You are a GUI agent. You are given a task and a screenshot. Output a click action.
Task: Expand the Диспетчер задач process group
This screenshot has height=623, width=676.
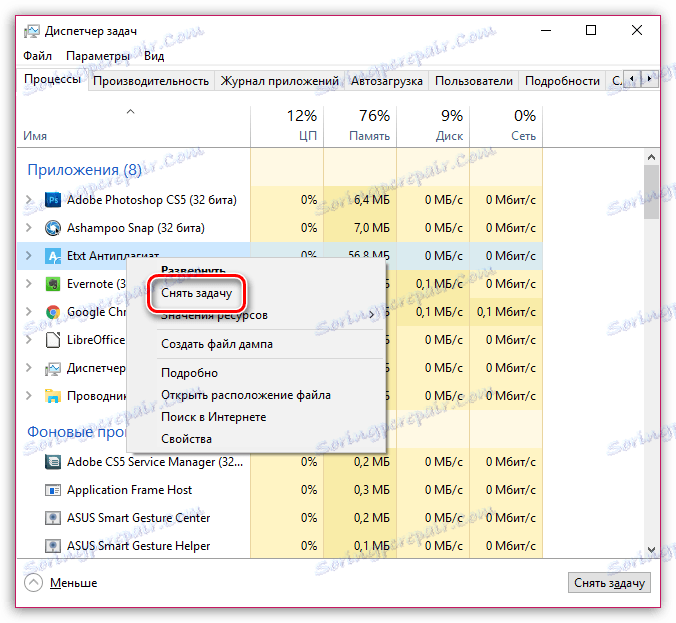click(29, 368)
